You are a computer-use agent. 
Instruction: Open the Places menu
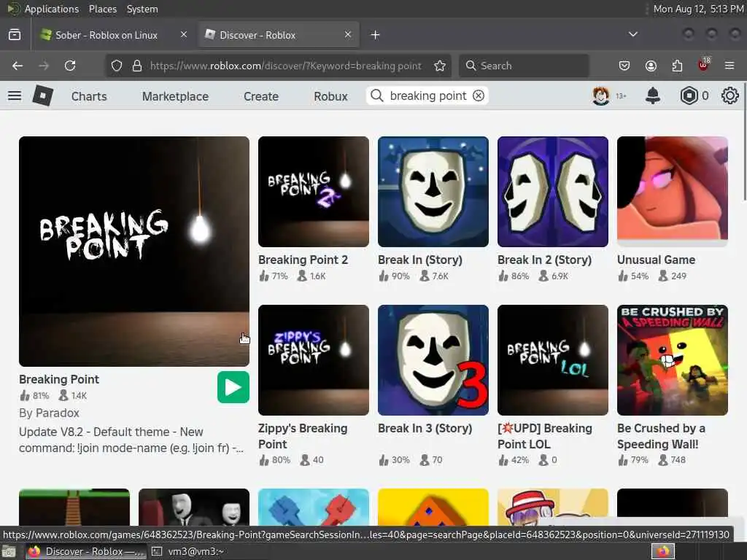point(102,9)
